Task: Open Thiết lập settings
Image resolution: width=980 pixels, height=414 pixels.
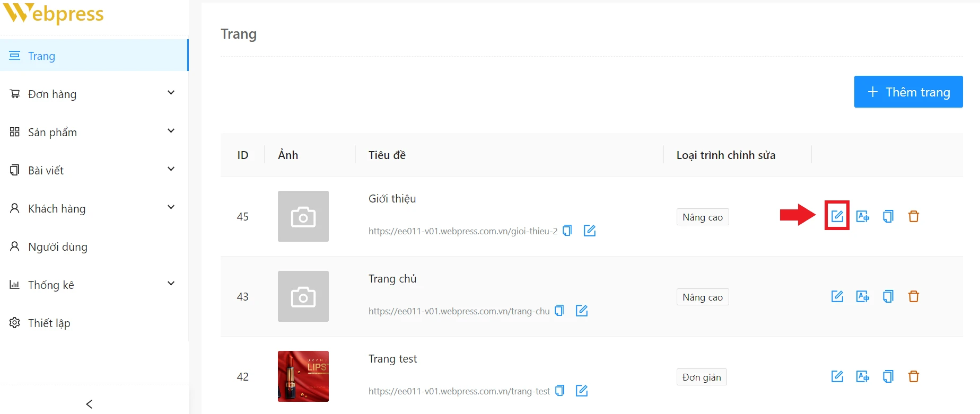Action: [x=49, y=323]
